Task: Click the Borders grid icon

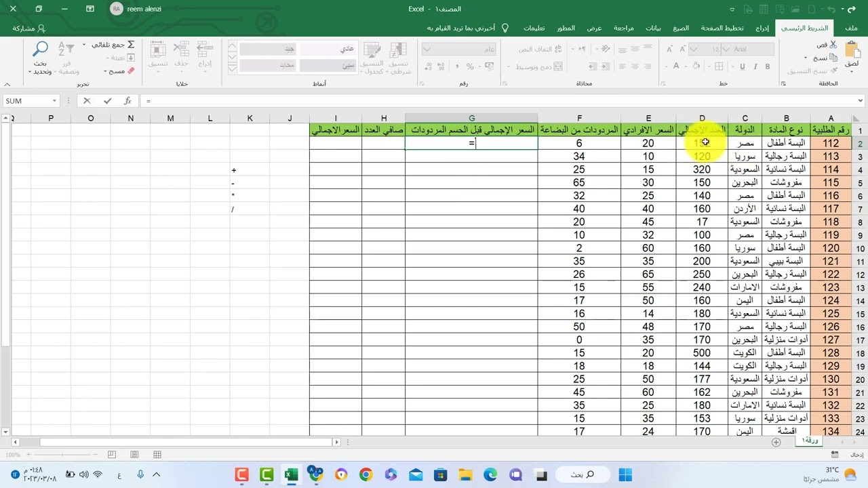Action: (718, 66)
